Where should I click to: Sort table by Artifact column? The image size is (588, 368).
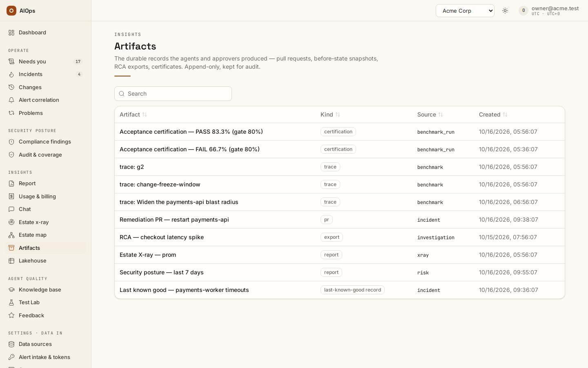133,114
